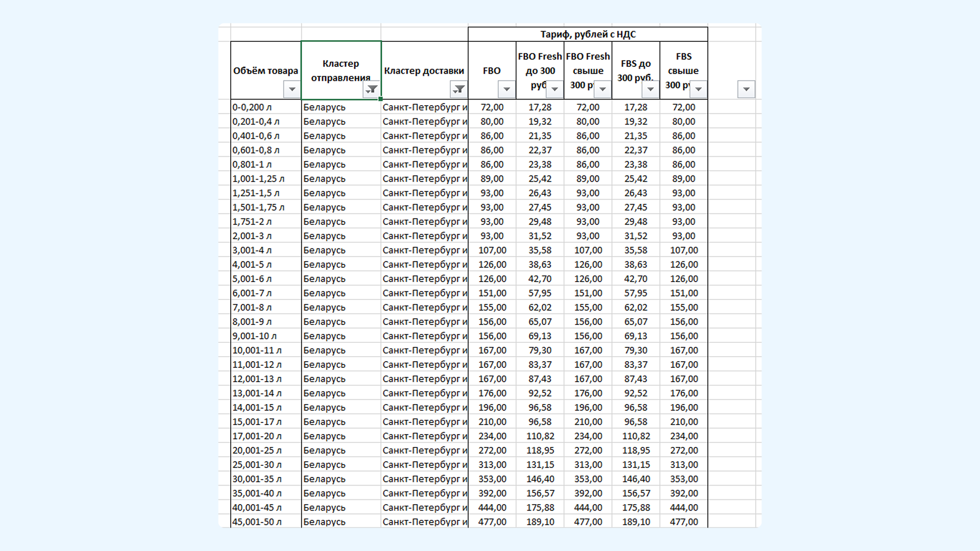980x551 pixels.
Task: Select the Кластер доставки header cell
Action: click(425, 70)
